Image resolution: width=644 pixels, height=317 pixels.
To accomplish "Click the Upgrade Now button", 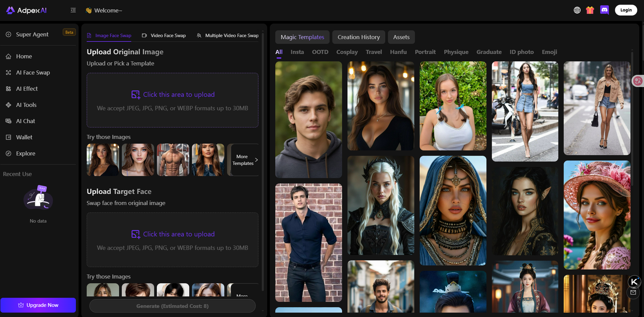I will [x=38, y=305].
